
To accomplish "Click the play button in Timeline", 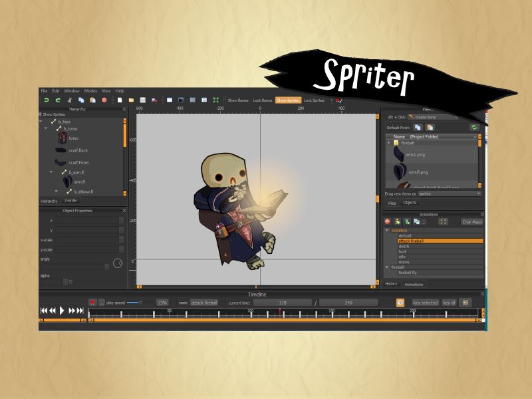I will click(62, 311).
